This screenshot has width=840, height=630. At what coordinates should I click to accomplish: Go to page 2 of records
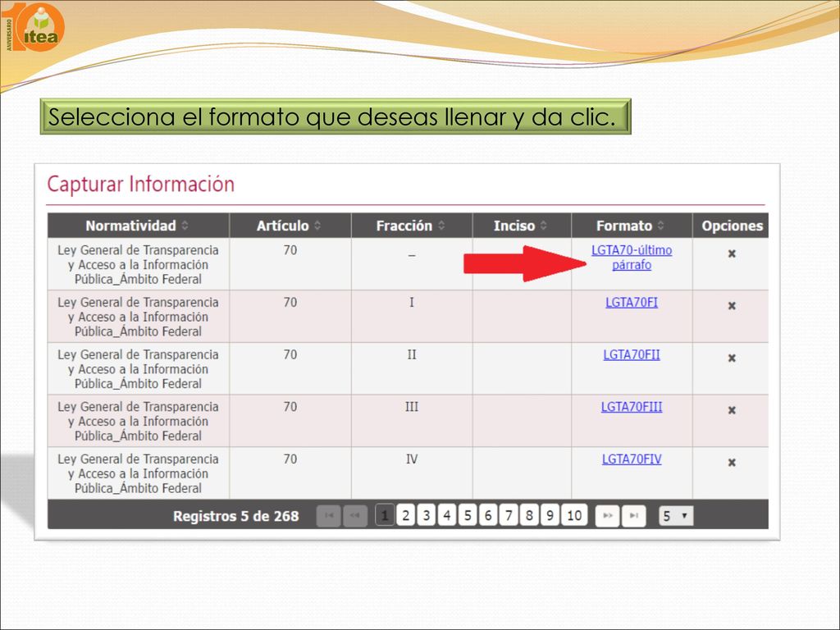[x=405, y=516]
